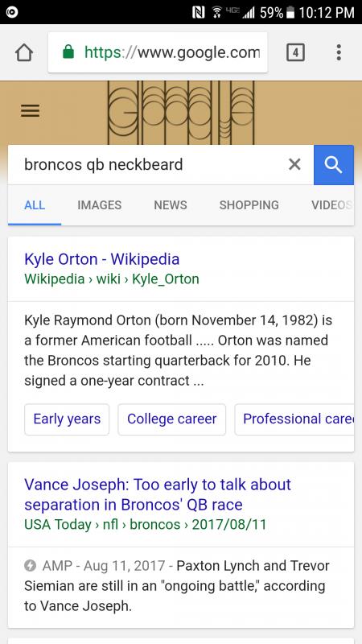Switch to the Images tab
Image resolution: width=362 pixels, height=644 pixels.
[99, 205]
